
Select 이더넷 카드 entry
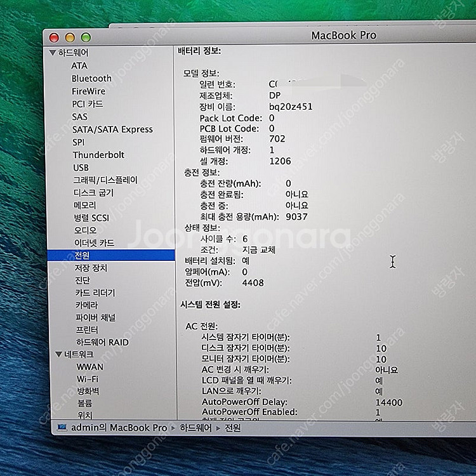pyautogui.click(x=94, y=242)
